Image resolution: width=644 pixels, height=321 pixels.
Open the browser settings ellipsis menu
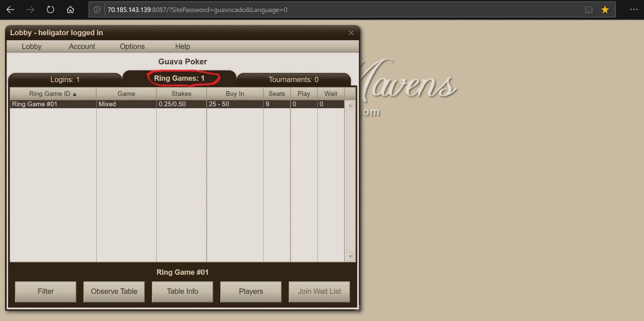click(634, 10)
